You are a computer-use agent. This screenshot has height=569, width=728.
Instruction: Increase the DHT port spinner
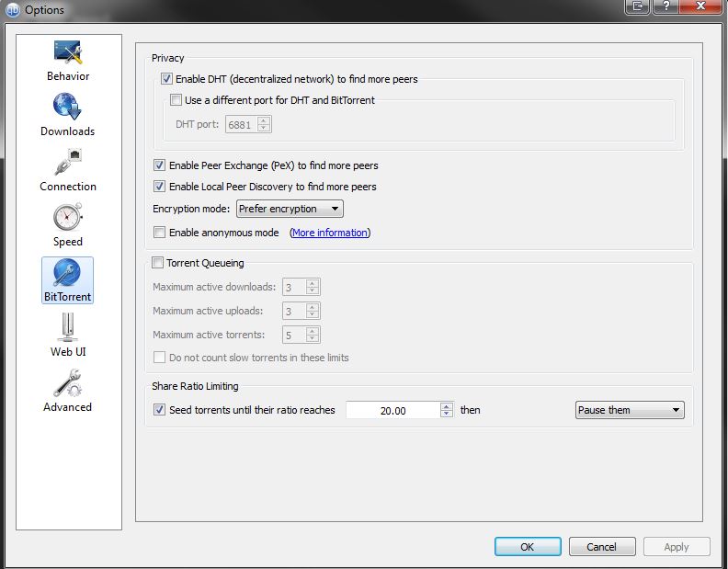click(264, 120)
